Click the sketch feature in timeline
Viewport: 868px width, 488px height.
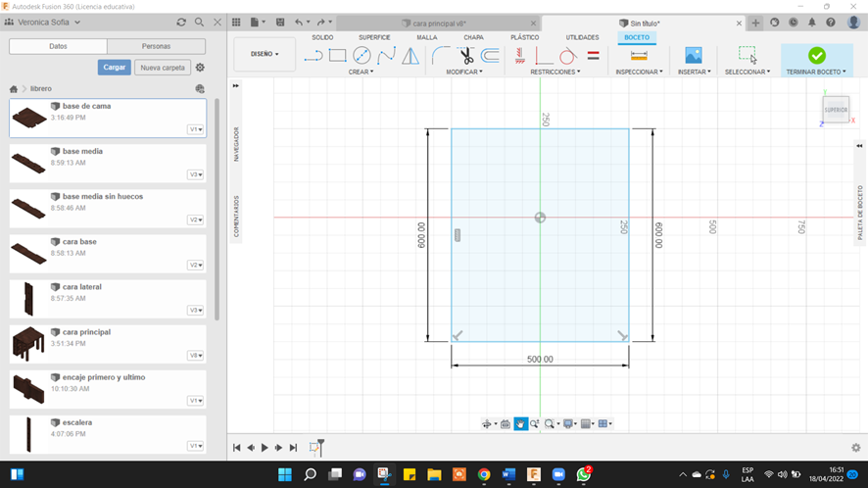pos(315,448)
